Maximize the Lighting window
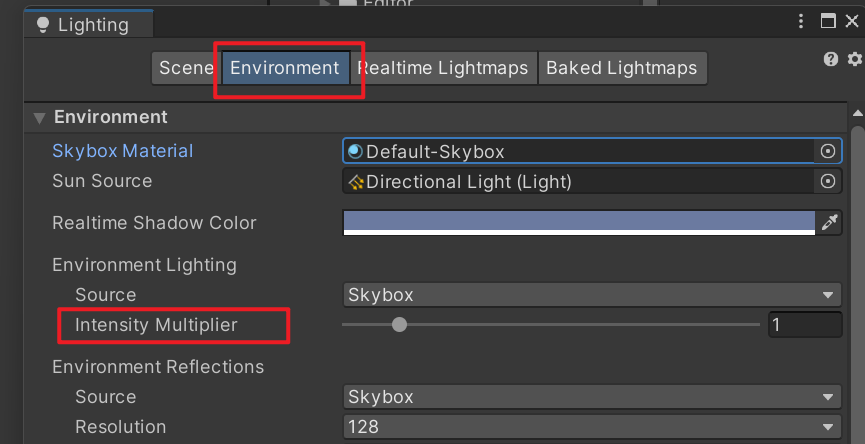Viewport: 865px width, 444px height. [x=827, y=22]
